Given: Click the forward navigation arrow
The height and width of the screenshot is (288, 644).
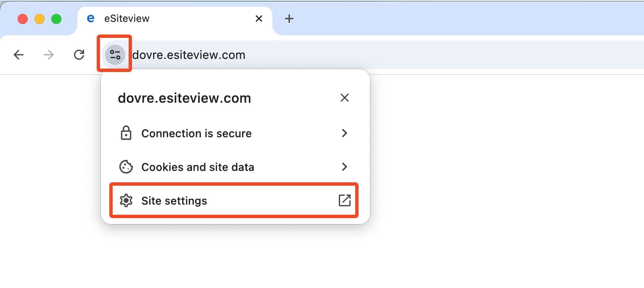Looking at the screenshot, I should click(x=49, y=54).
